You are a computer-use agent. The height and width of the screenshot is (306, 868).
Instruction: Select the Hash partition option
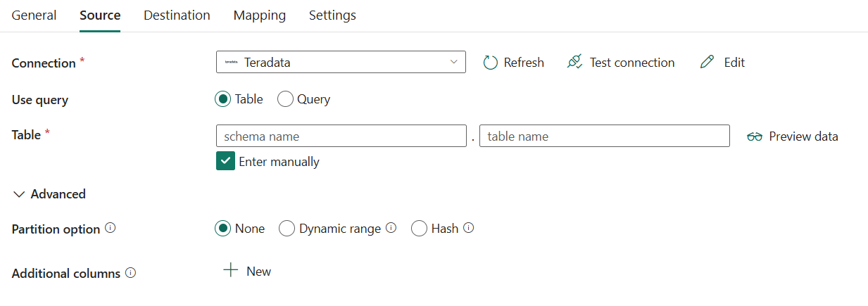(419, 229)
